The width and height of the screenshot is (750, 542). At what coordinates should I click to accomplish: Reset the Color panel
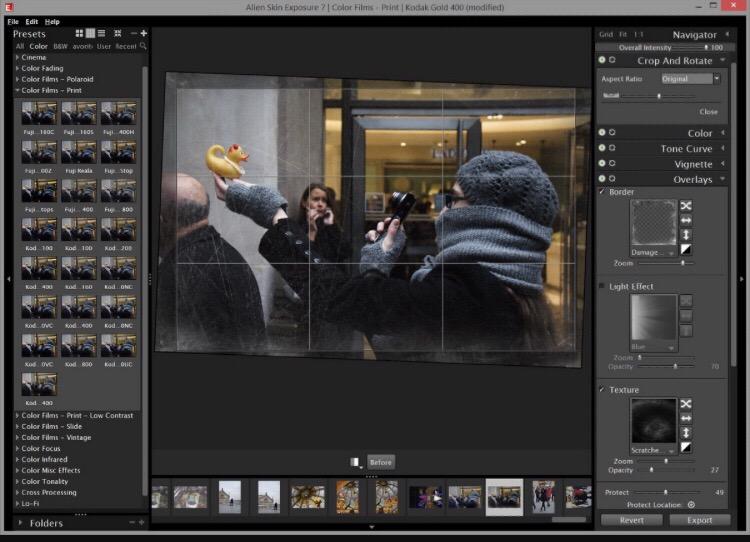point(612,133)
